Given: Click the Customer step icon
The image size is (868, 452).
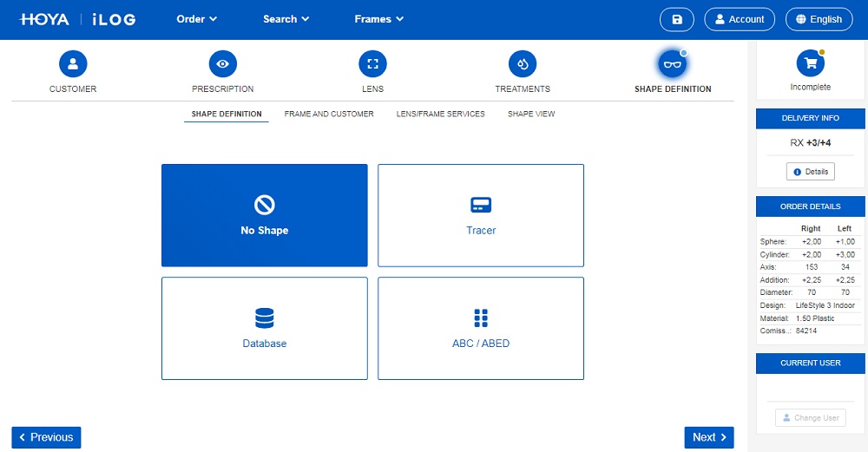Looking at the screenshot, I should pyautogui.click(x=73, y=64).
